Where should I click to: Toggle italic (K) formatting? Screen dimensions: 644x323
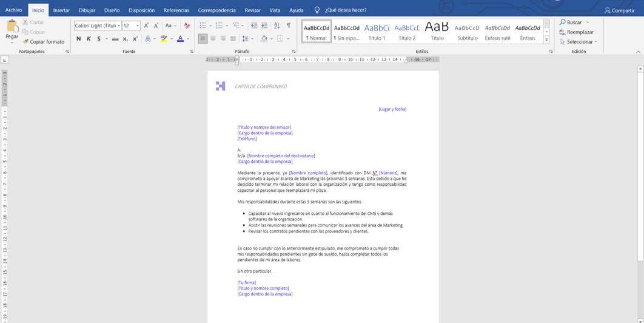89,39
